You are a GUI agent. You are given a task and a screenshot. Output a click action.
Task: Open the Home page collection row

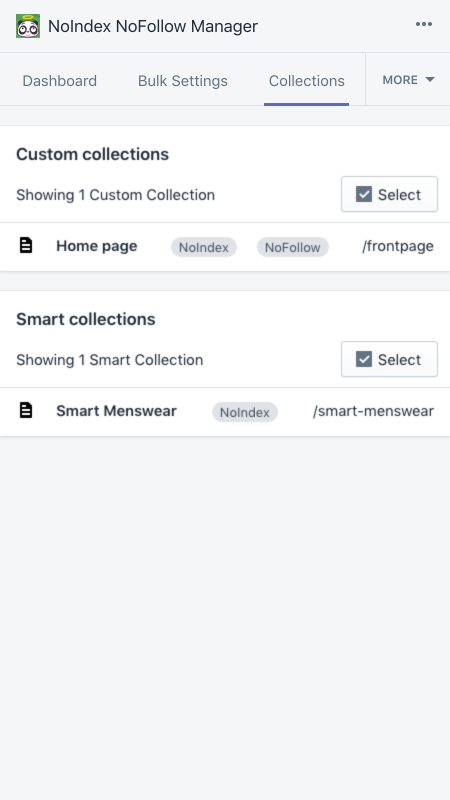225,246
